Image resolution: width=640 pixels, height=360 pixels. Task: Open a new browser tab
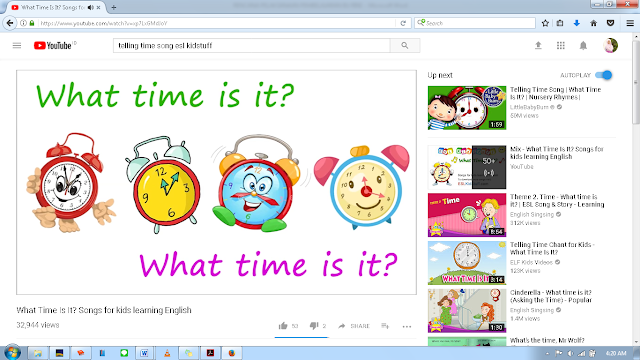pyautogui.click(x=113, y=7)
